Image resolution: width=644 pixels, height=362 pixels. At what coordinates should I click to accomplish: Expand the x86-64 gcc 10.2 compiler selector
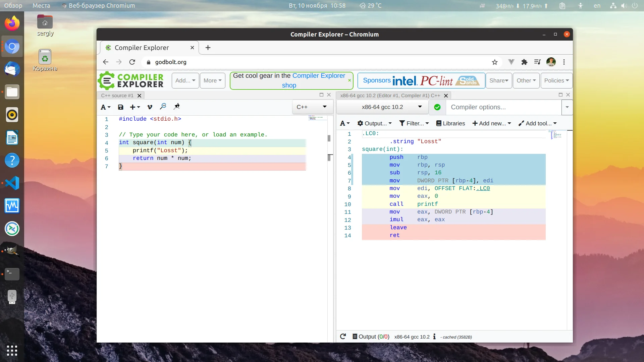pos(382,107)
